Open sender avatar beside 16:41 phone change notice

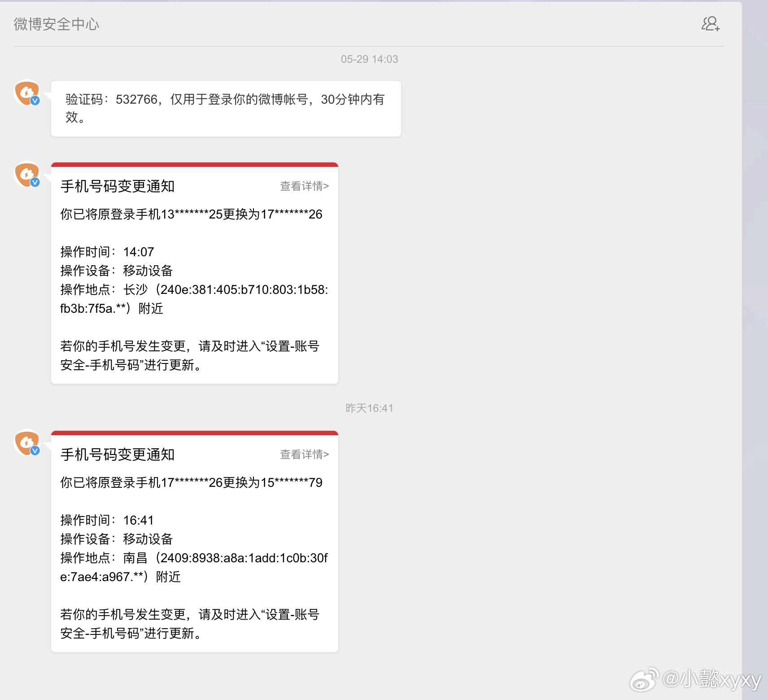[27, 443]
